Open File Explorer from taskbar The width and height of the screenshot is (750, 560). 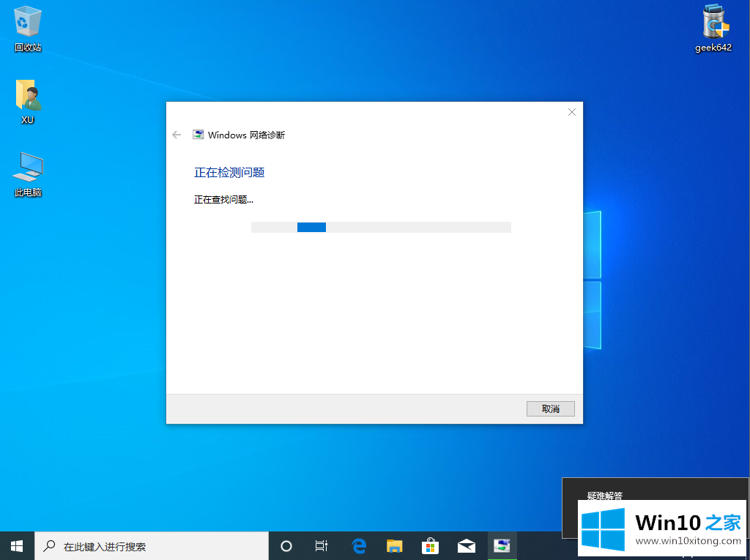tap(395, 545)
